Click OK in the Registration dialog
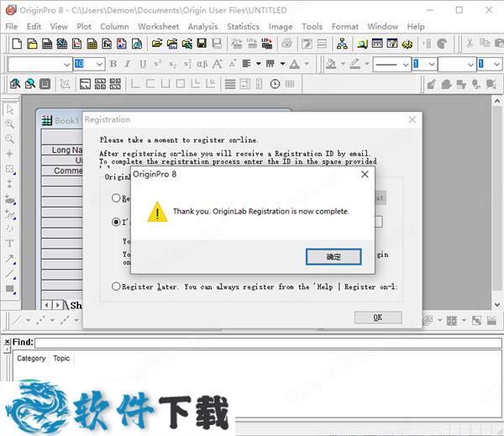 tap(378, 318)
